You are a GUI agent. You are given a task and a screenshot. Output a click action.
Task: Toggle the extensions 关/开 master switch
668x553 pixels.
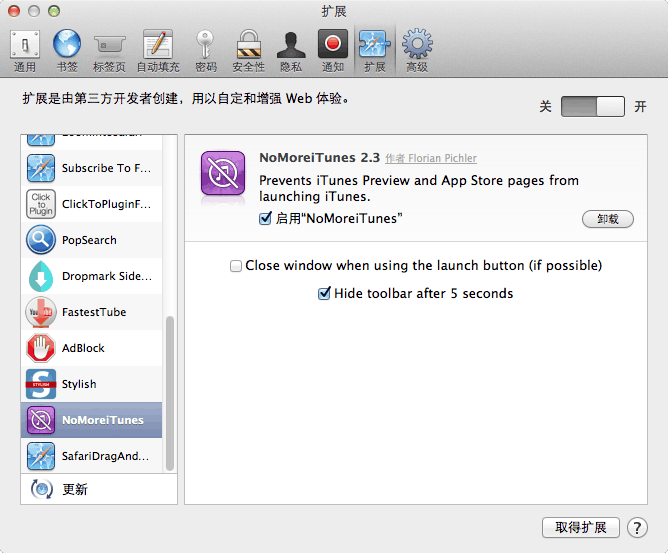tap(593, 106)
